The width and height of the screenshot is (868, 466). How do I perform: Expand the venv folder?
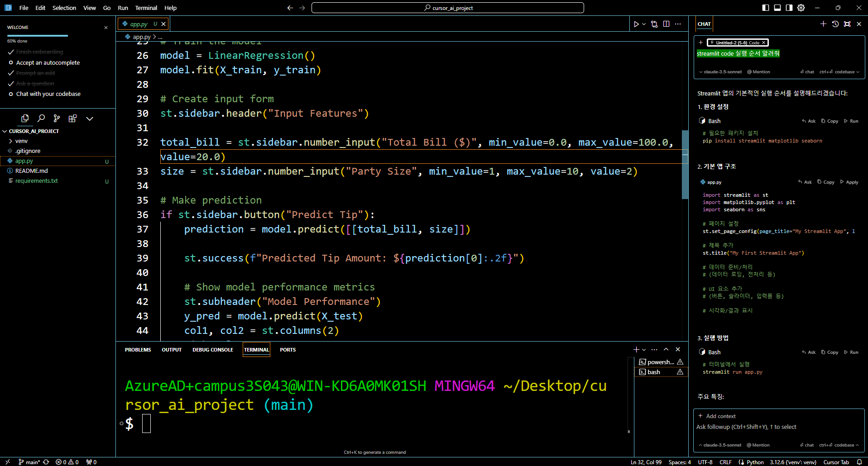click(21, 141)
